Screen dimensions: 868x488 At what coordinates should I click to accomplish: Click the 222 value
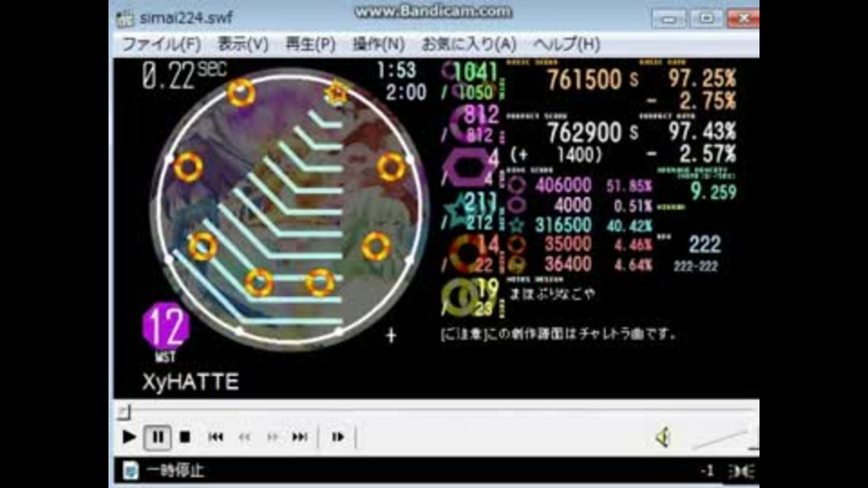point(704,244)
